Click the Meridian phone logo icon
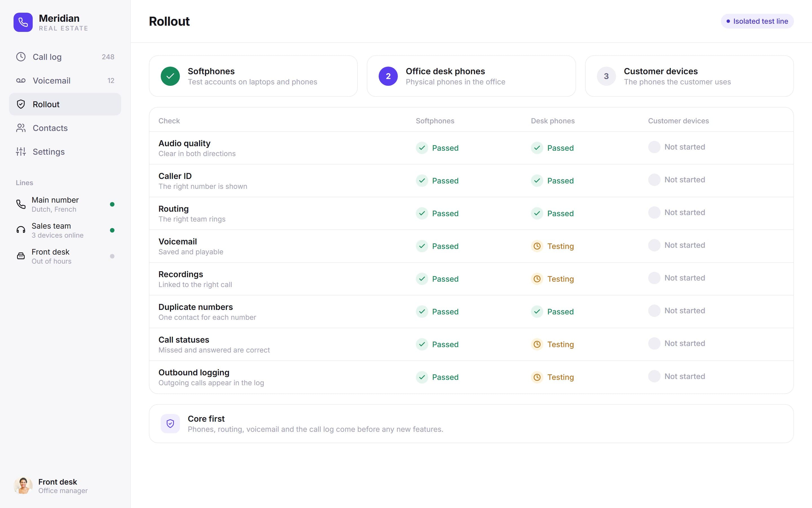Viewport: 812px width, 508px height. coord(23,23)
